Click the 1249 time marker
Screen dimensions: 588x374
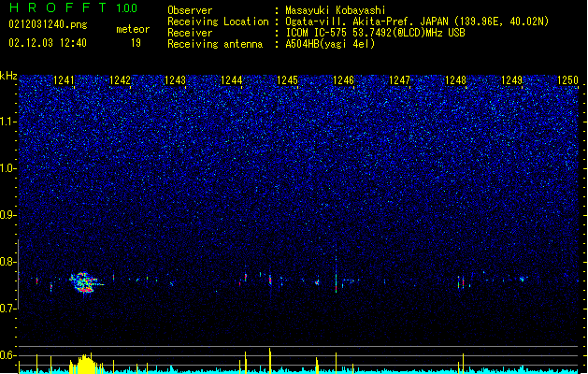click(511, 80)
